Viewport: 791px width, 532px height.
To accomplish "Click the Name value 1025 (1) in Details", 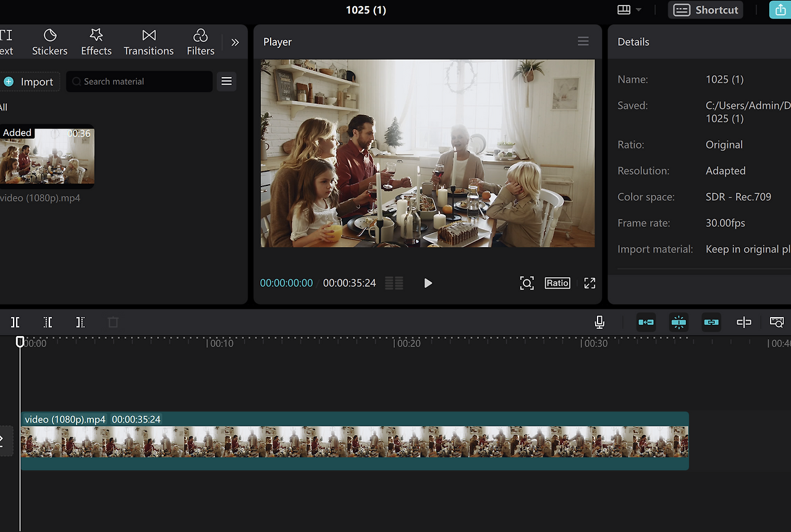I will pos(724,80).
